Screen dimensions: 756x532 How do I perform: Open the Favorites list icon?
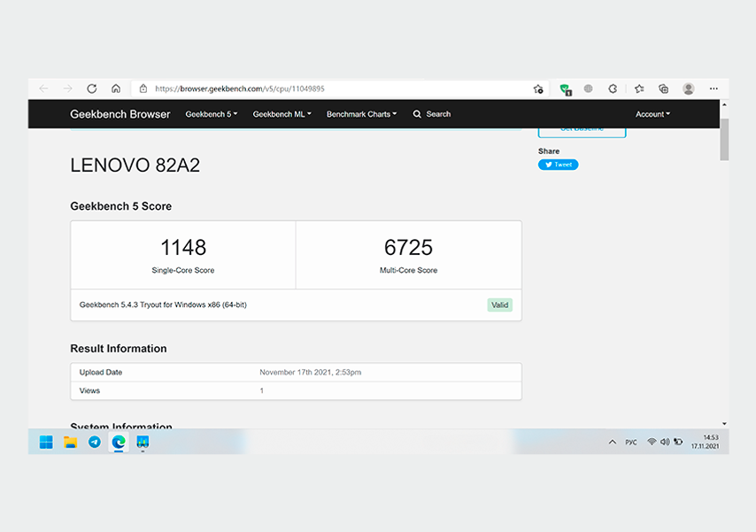click(x=639, y=89)
